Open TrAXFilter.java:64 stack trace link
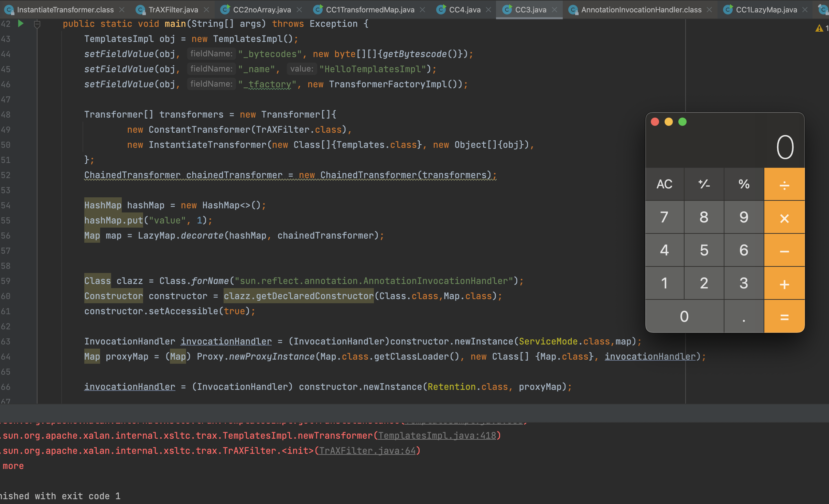 [x=367, y=451]
